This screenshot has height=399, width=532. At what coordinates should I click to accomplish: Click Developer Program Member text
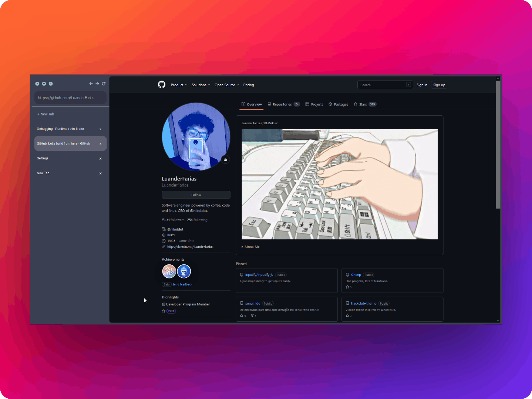tap(188, 304)
